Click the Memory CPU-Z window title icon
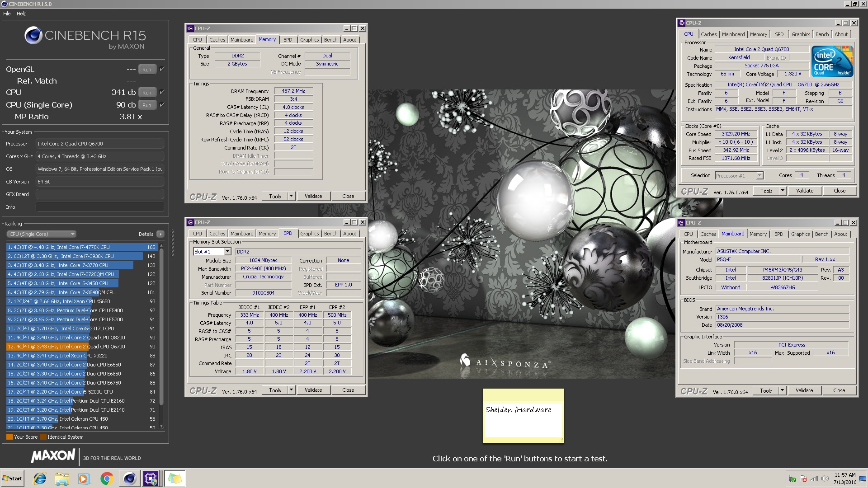Image resolution: width=868 pixels, height=488 pixels. point(190,28)
